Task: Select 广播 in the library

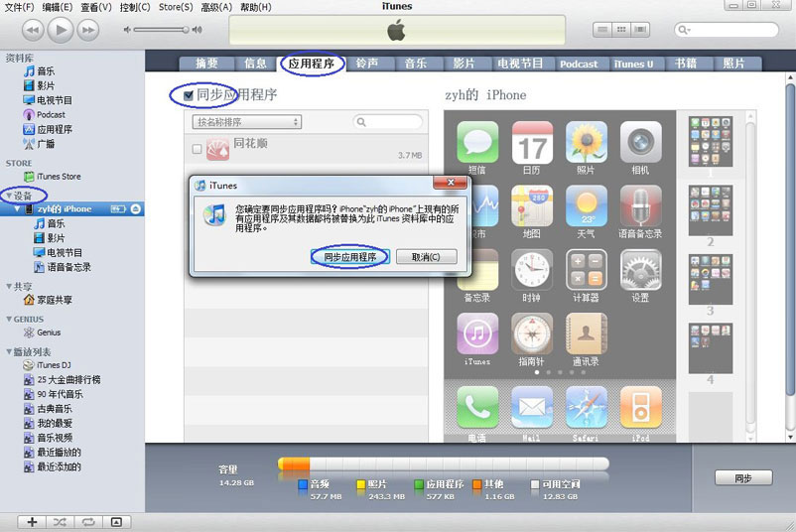Action: 40,144
